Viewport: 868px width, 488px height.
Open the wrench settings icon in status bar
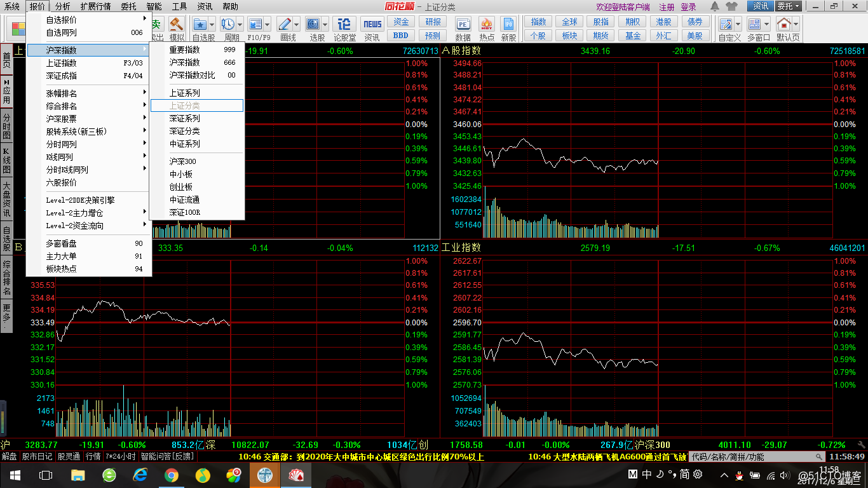[861, 445]
